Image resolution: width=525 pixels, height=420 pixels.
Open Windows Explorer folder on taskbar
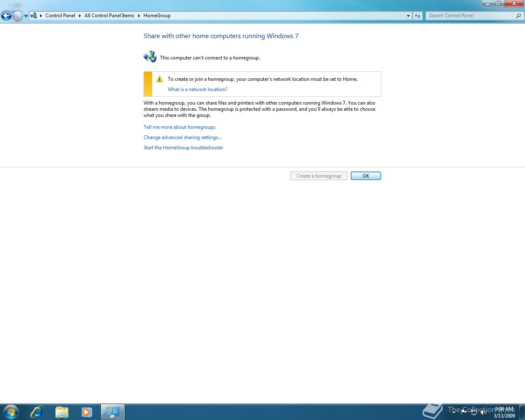click(62, 412)
